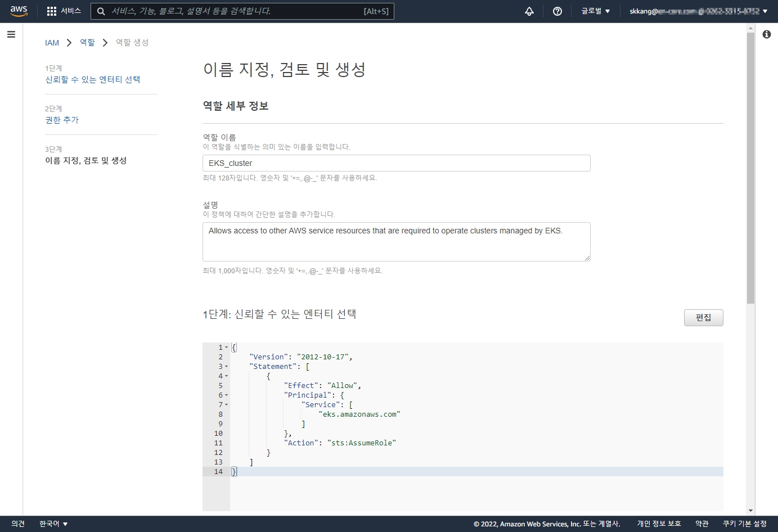Go to step 2 권한 추가

pyautogui.click(x=62, y=120)
